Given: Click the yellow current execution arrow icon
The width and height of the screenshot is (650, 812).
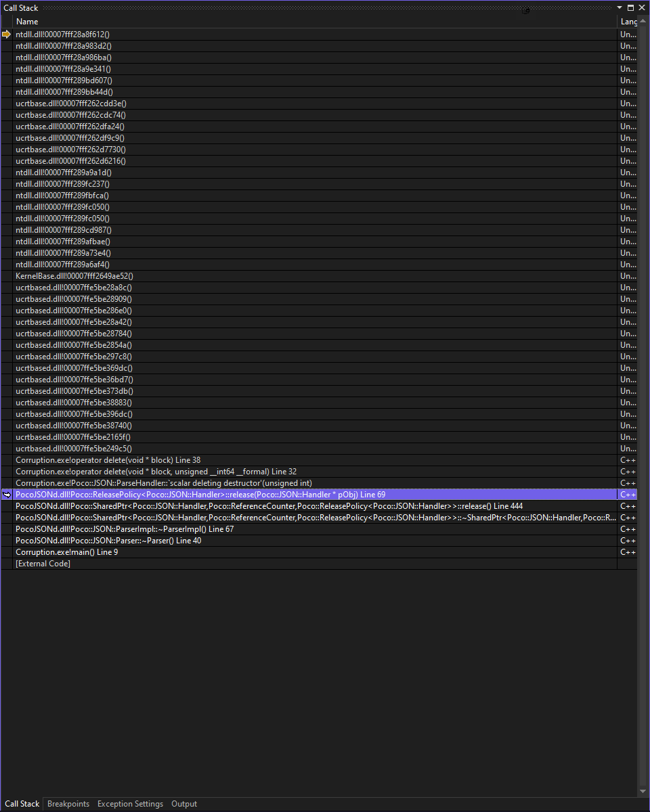Looking at the screenshot, I should [6, 34].
